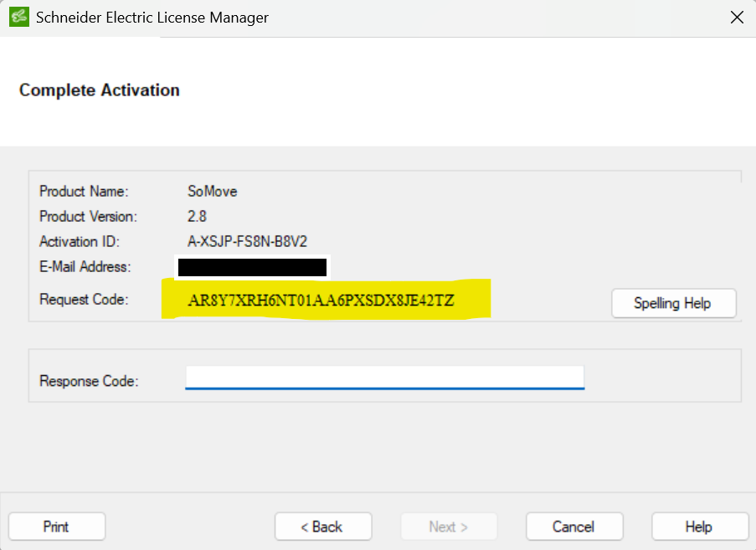Click the Response Code label

(89, 381)
